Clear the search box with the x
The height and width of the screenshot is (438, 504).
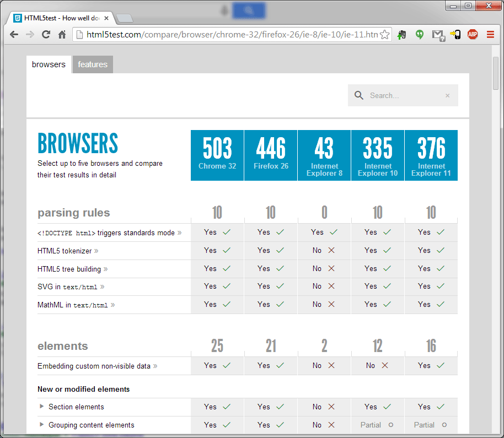click(447, 95)
